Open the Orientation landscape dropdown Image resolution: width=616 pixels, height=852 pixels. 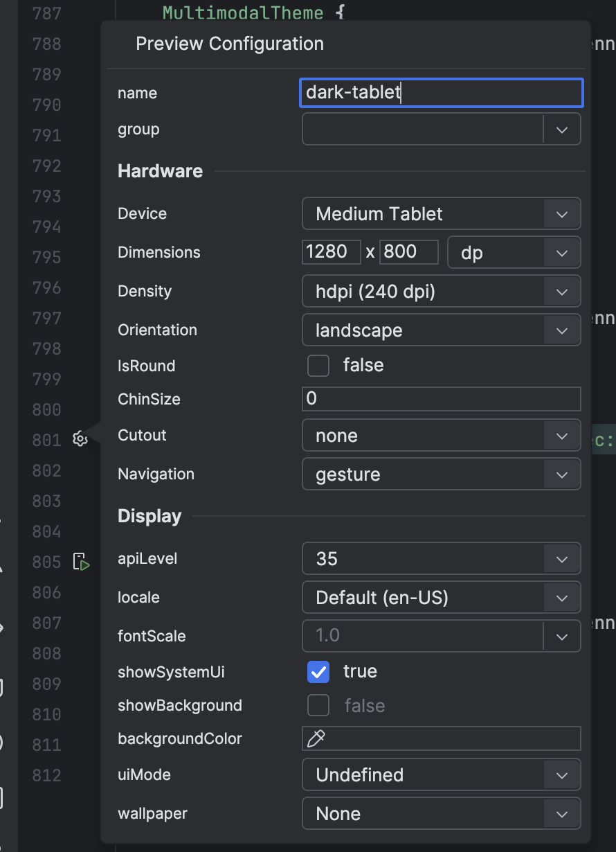coord(441,330)
